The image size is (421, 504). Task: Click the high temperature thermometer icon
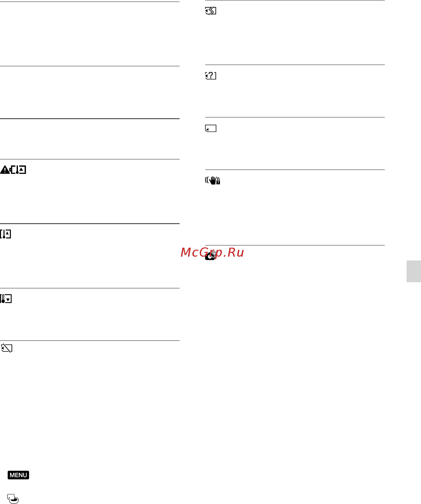(6, 234)
